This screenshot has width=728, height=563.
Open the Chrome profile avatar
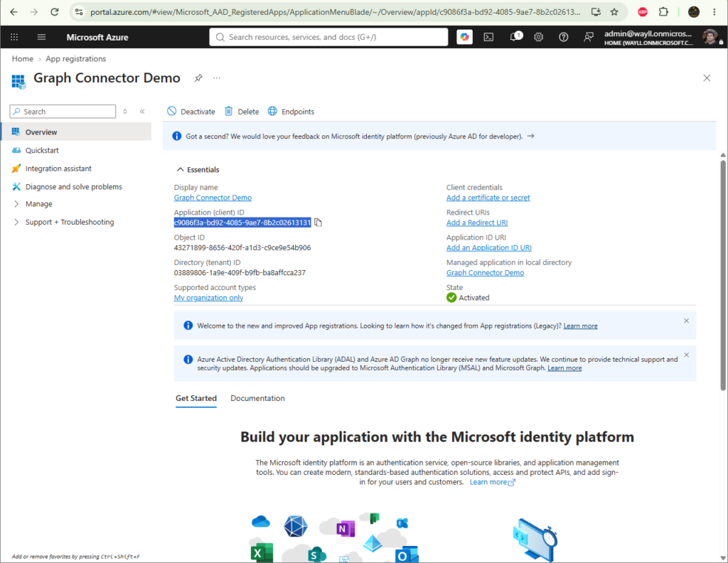(x=694, y=12)
